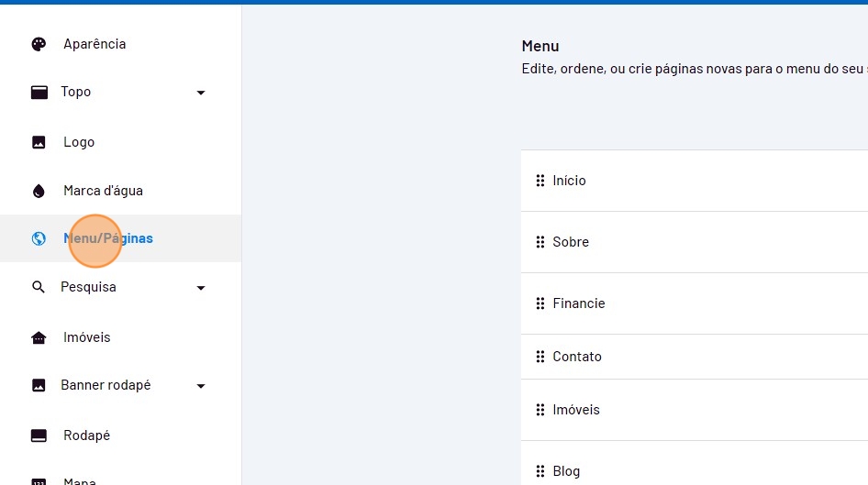Click the Aparência palette icon
The height and width of the screenshot is (485, 868).
[39, 44]
